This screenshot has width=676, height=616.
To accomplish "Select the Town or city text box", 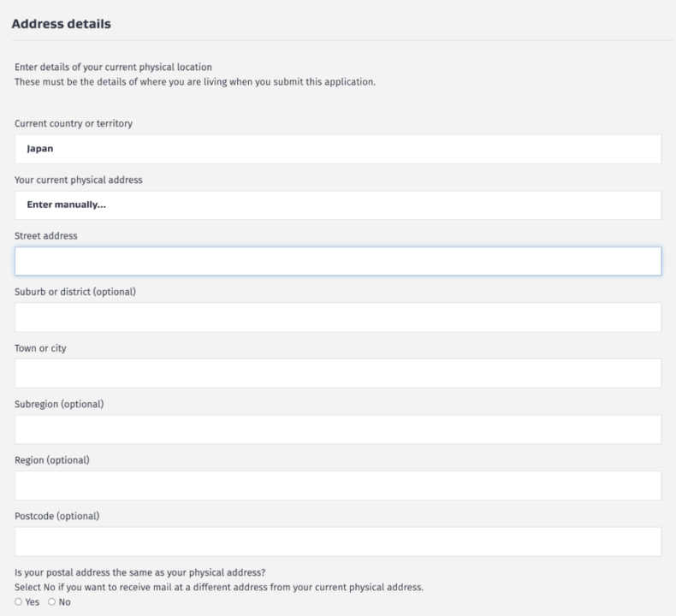I will pos(338,373).
